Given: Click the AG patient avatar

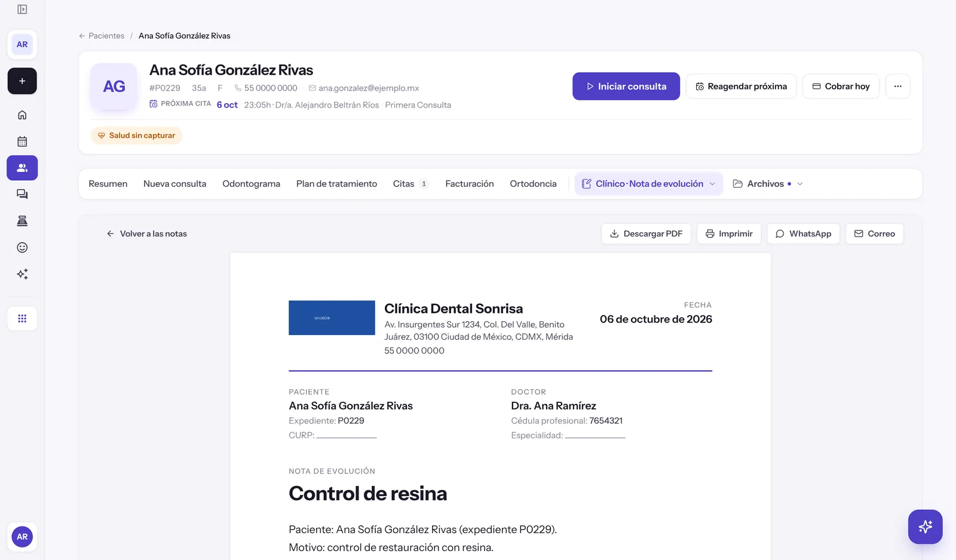Looking at the screenshot, I should 114,87.
